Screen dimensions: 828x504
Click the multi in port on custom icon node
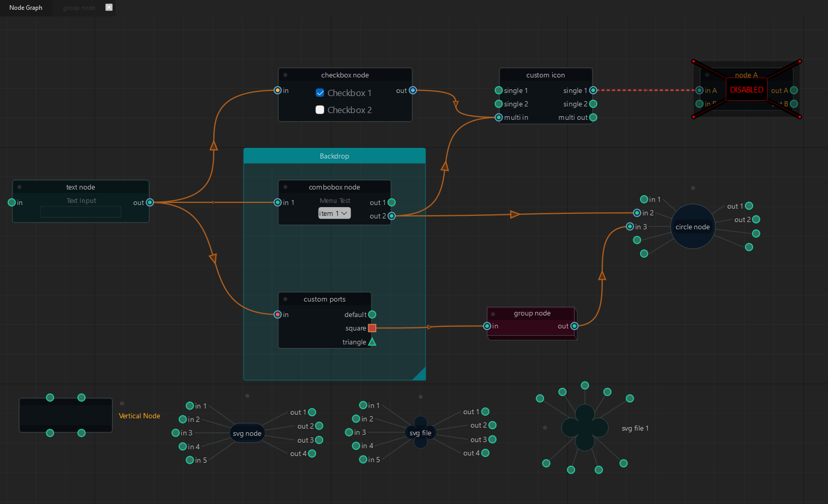click(498, 117)
